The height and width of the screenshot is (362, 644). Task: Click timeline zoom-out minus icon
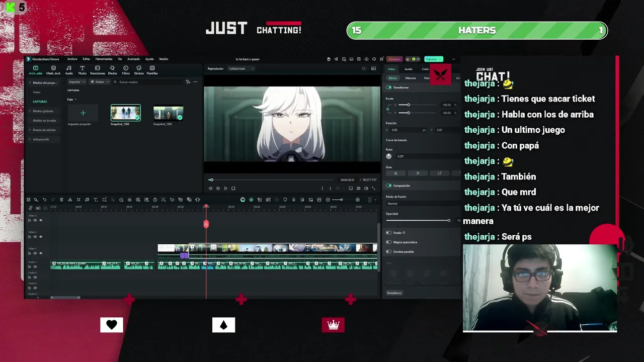[328, 200]
